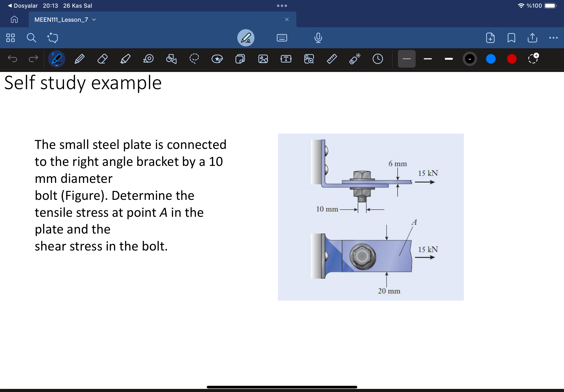Bookmark the current page
Screen dimensions: 564x392
511,38
